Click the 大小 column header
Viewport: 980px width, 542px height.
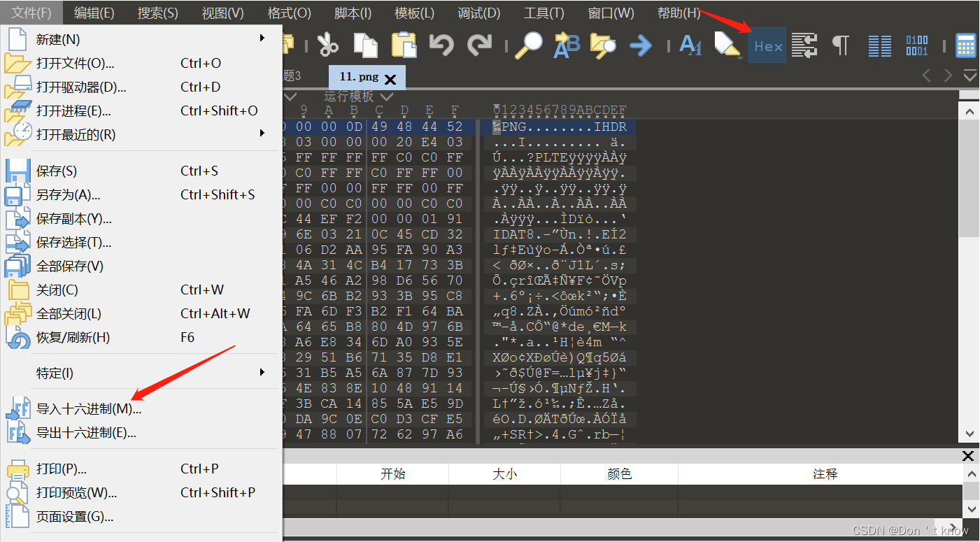tap(504, 474)
